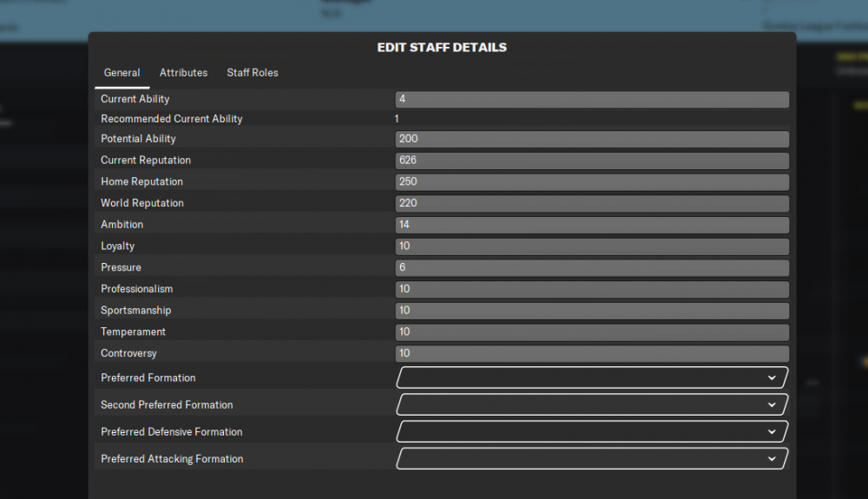
Task: Open the Attributes tab
Action: point(183,73)
